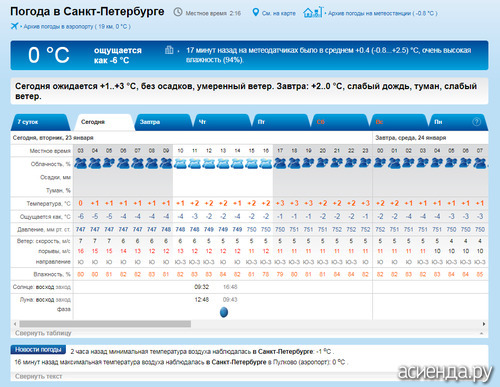Click the Влажность, % row label
The width and height of the screenshot is (500, 387).
coord(52,274)
